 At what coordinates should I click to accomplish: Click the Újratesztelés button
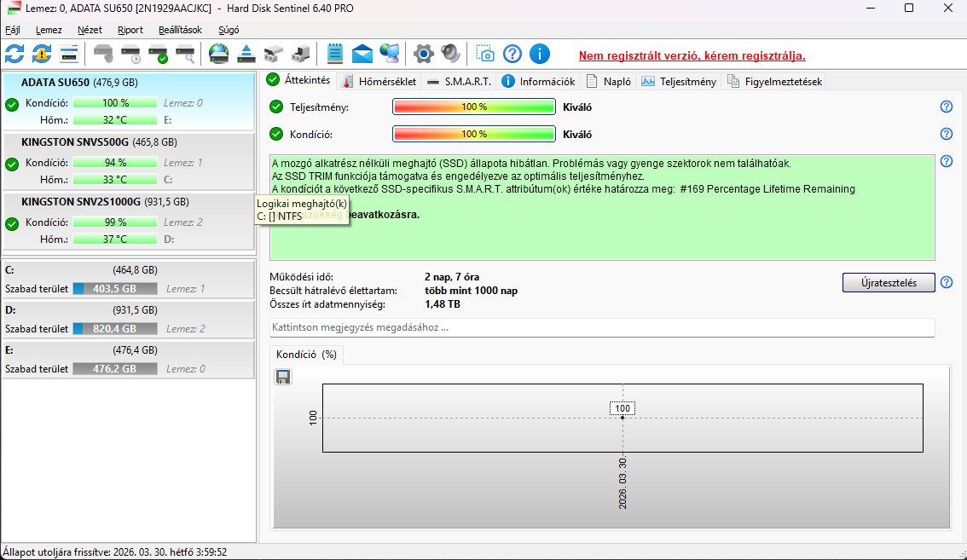pos(888,282)
